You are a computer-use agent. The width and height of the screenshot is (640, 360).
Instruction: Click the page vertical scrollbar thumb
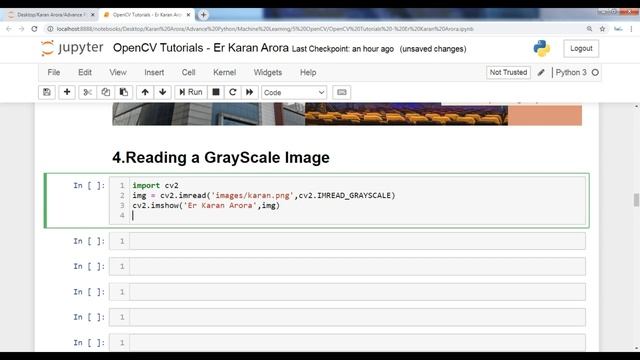click(x=636, y=200)
